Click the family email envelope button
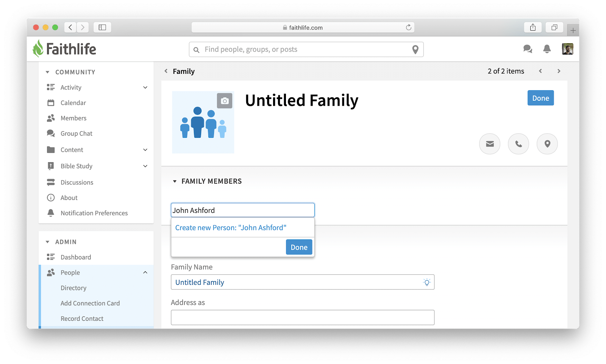Viewport: 606px width, 364px height. (490, 144)
